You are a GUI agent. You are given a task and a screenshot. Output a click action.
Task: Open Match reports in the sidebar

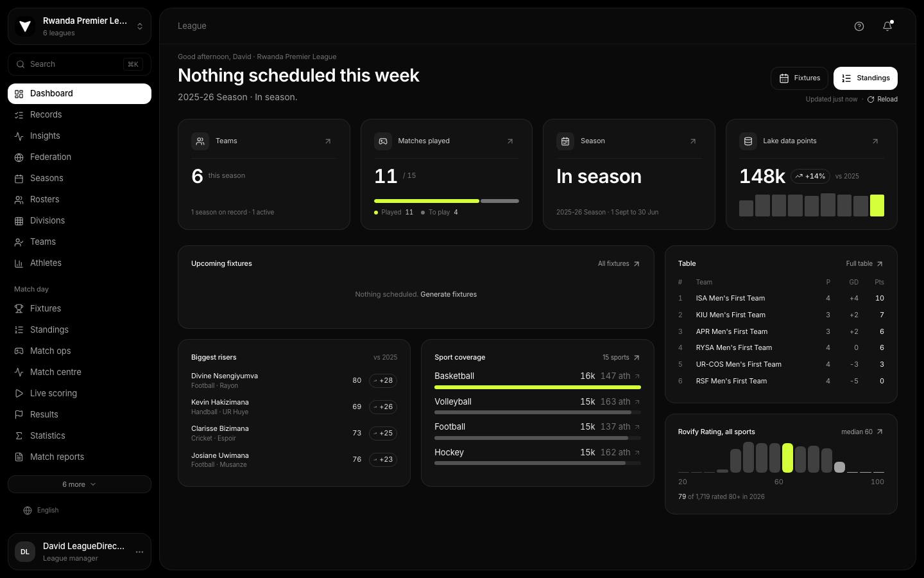coord(80,457)
